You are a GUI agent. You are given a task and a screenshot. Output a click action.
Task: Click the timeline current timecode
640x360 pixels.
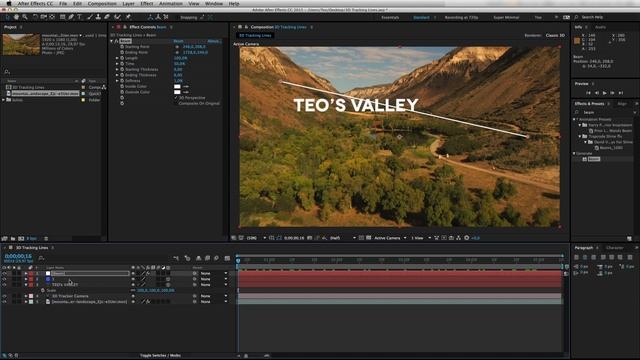click(x=18, y=256)
